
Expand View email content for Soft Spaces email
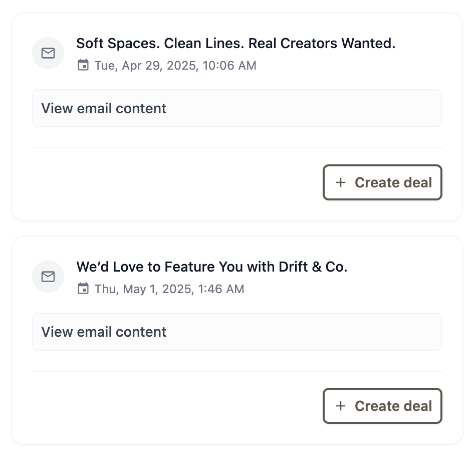pos(237,108)
